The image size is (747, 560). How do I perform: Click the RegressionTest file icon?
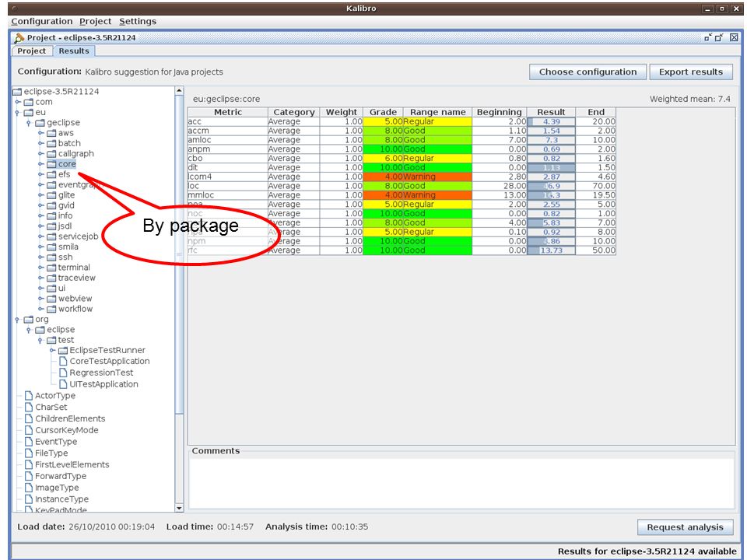(x=63, y=373)
